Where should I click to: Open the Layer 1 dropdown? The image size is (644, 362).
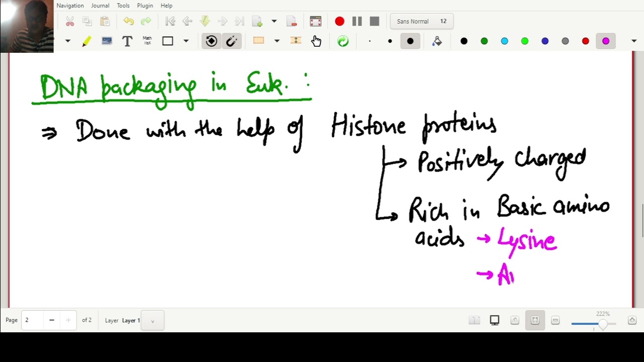(152, 320)
